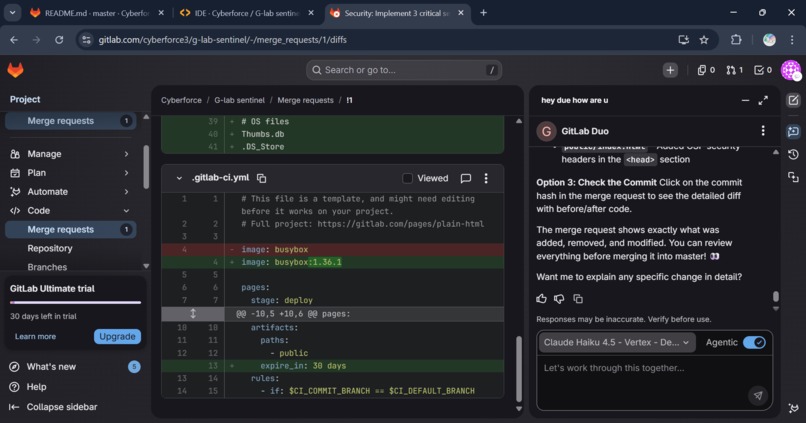
Task: Expand the Manage sidebar section
Action: (x=70, y=154)
